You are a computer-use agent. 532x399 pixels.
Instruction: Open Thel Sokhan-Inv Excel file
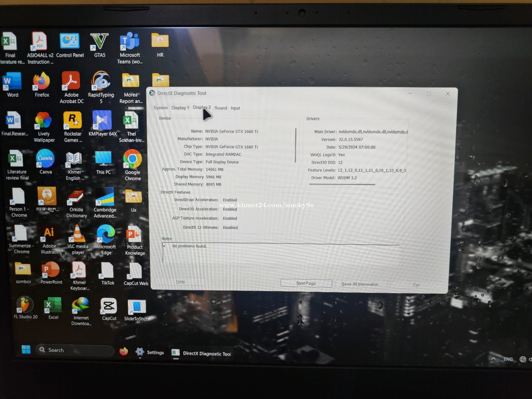point(131,127)
